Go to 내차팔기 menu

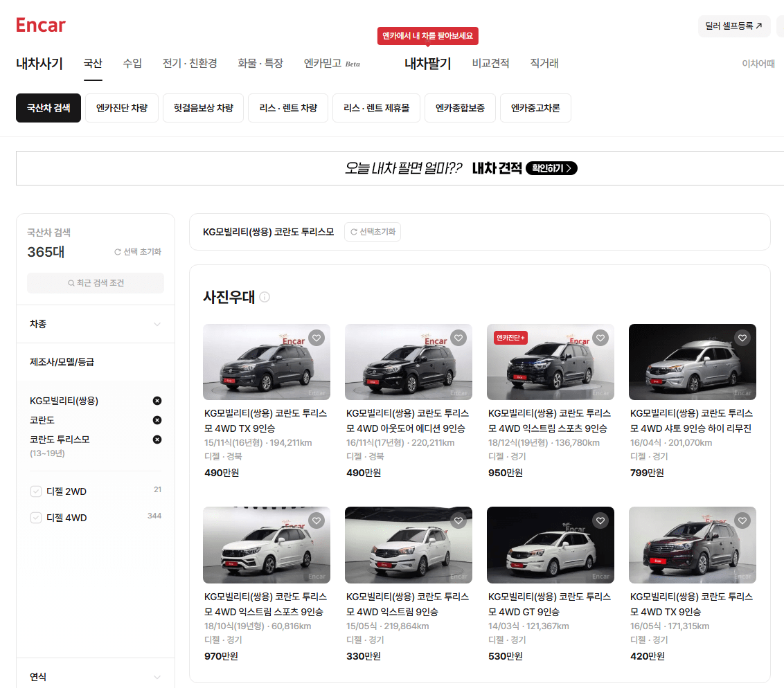(427, 64)
